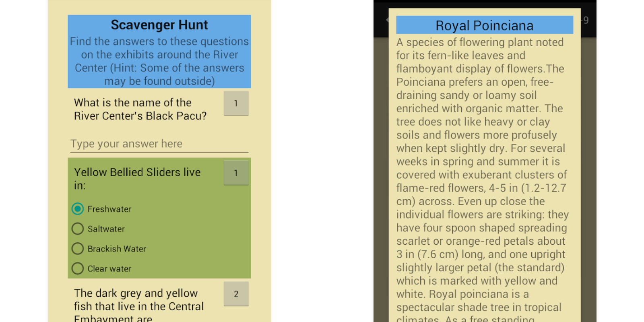Click the 'Yellow Bellied Sliders live in:' question
The height and width of the screenshot is (322, 644).
click(137, 178)
